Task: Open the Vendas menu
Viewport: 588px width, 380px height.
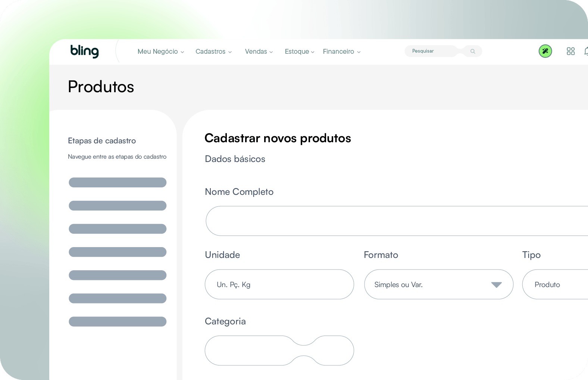Action: (x=259, y=52)
